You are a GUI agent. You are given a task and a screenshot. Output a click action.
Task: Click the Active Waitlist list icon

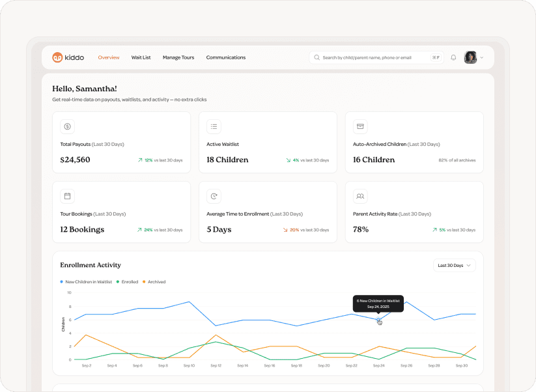pos(214,126)
